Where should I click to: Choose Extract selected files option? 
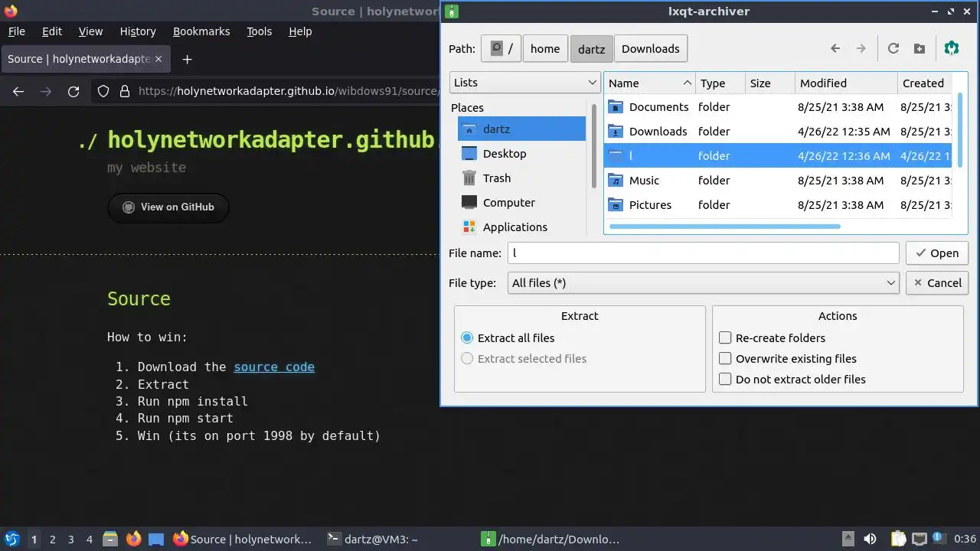[524, 358]
